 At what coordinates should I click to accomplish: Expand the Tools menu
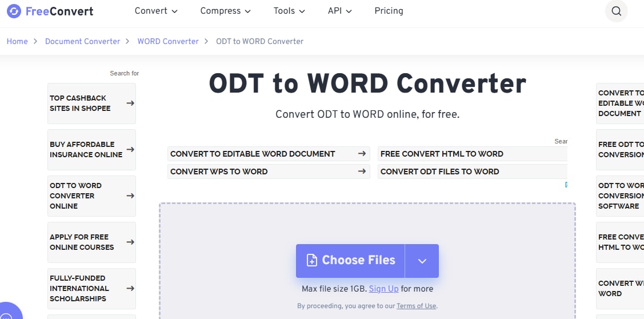[289, 11]
